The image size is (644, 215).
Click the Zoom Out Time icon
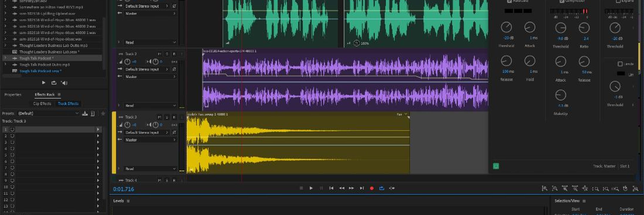(x=575, y=189)
